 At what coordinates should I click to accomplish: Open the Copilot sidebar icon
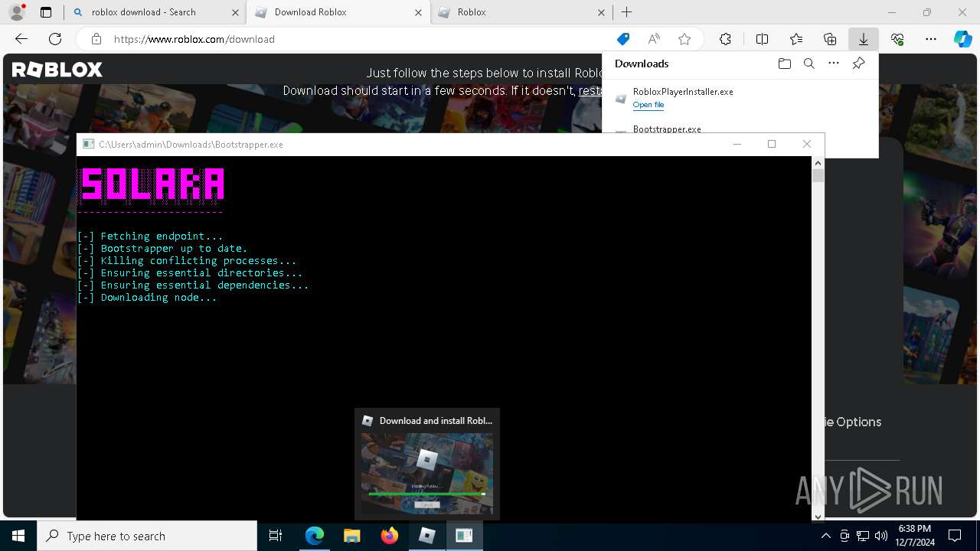[x=963, y=39]
